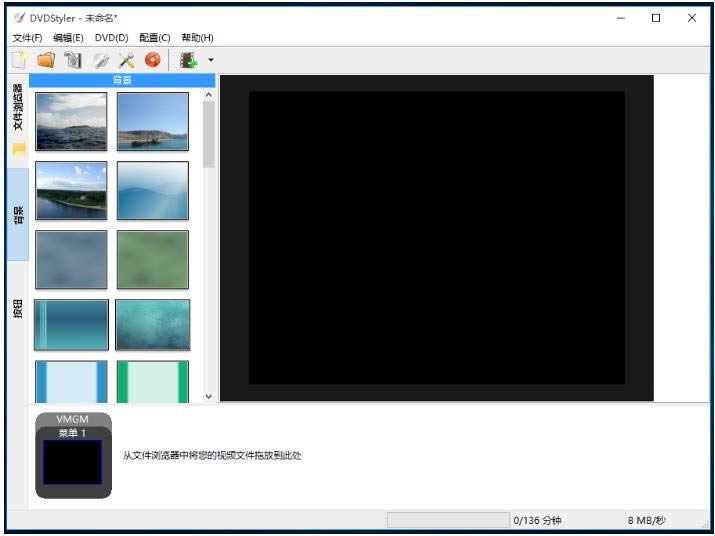Select the light blue bordered background
Screen dimensions: 715x536
click(71, 382)
